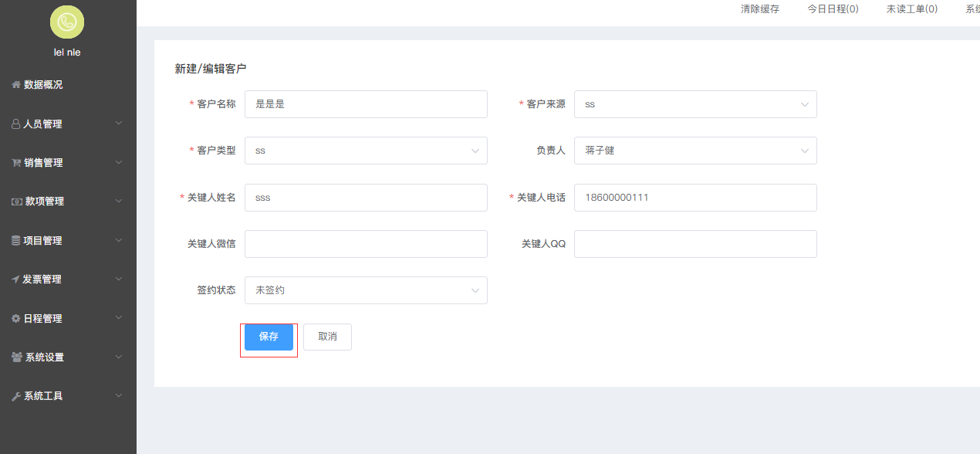Focus the 客户名称 input field
Image resolution: width=980 pixels, height=454 pixels.
pyautogui.click(x=366, y=104)
